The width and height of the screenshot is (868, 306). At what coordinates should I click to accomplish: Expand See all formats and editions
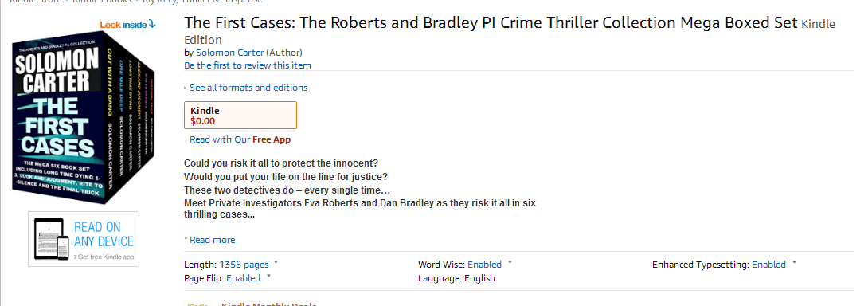(248, 88)
